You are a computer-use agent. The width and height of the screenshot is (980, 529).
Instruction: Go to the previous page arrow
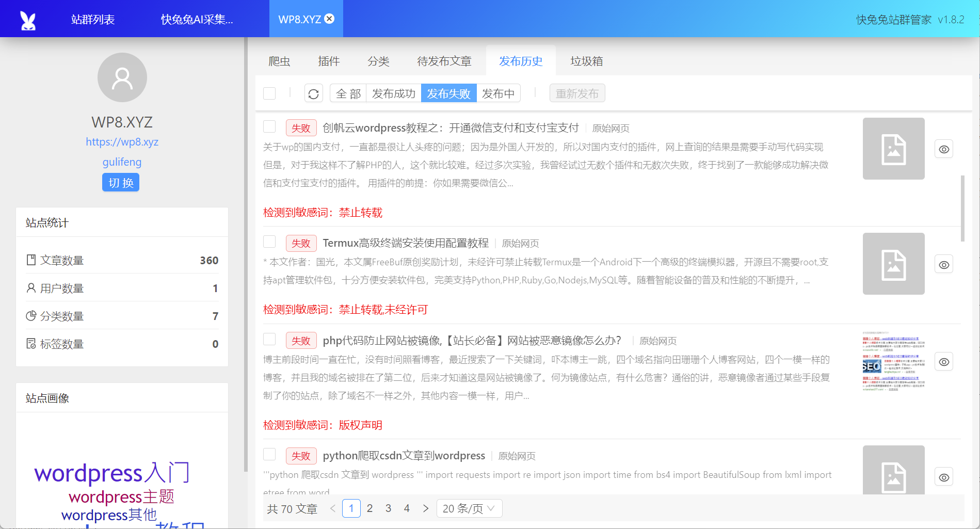tap(333, 508)
